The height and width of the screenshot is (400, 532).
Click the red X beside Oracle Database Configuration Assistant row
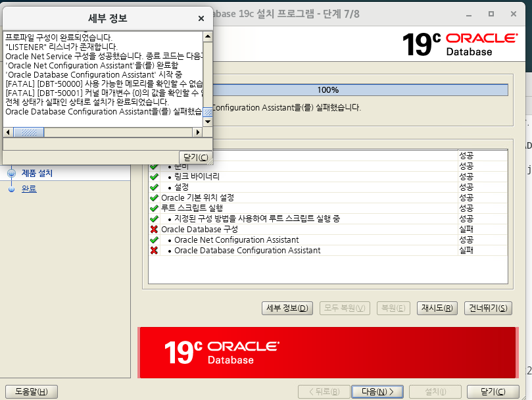154,250
